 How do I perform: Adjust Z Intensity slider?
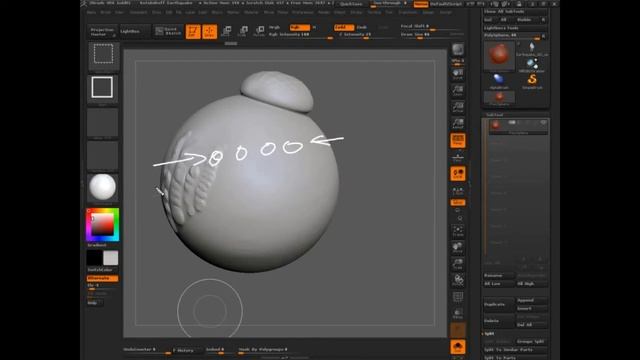365,35
